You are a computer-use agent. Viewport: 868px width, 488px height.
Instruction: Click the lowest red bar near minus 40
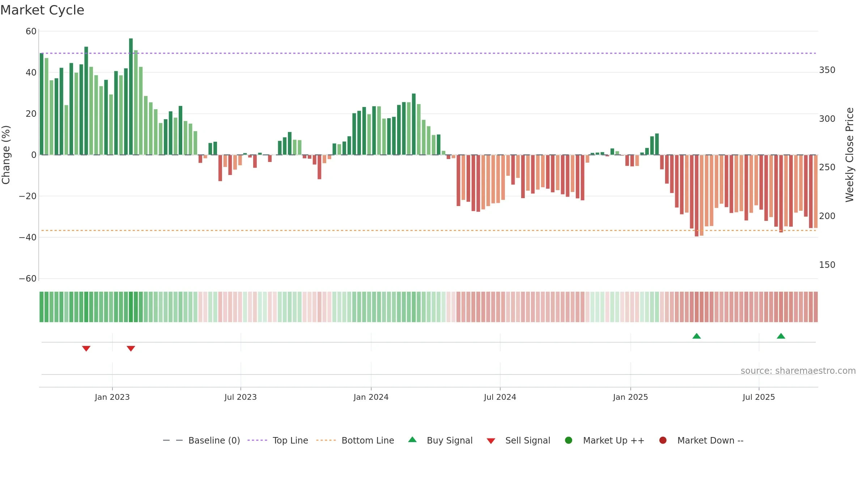(697, 196)
